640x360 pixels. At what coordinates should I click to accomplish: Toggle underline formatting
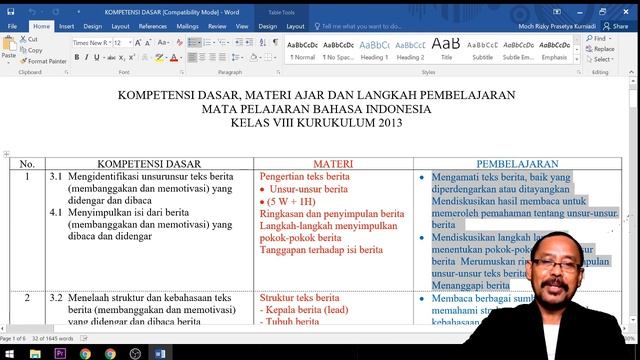[x=96, y=58]
